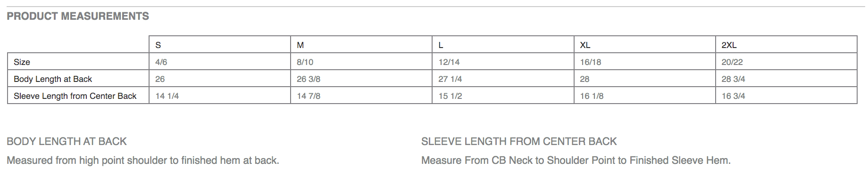Screen dimensions: 868x194
Task: Click the 8/10 size cell
Action: (305, 62)
